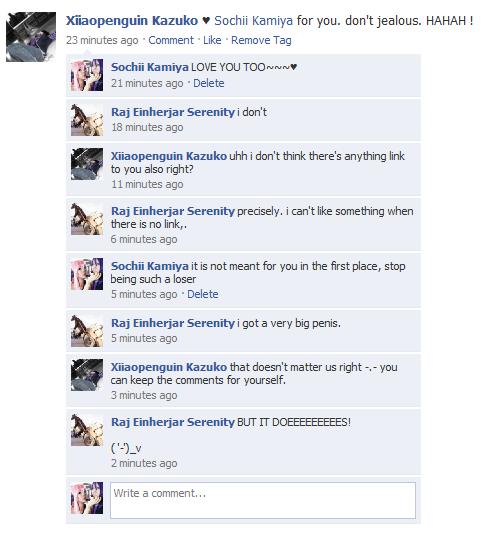Open Xiiaopenguin Kazuko's name link at post header

click(132, 21)
